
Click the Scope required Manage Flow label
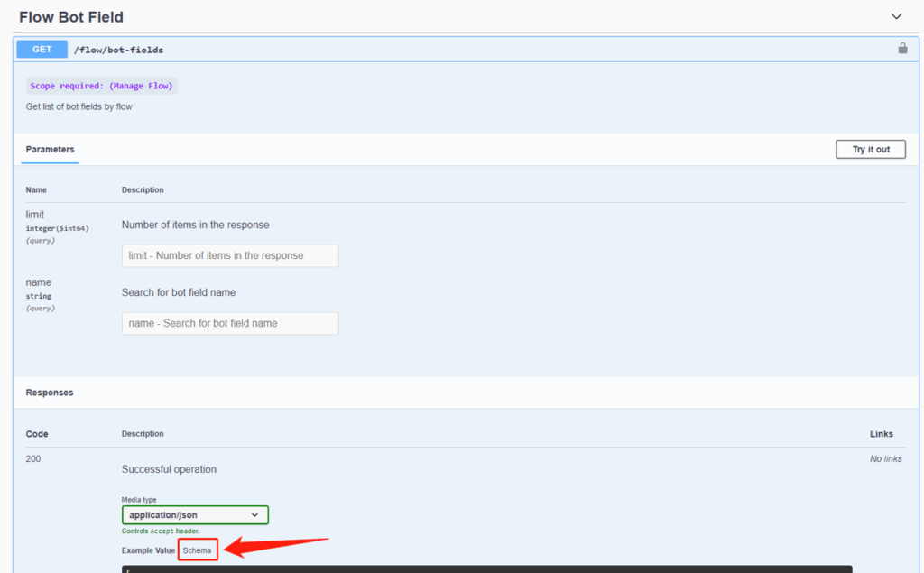point(102,86)
